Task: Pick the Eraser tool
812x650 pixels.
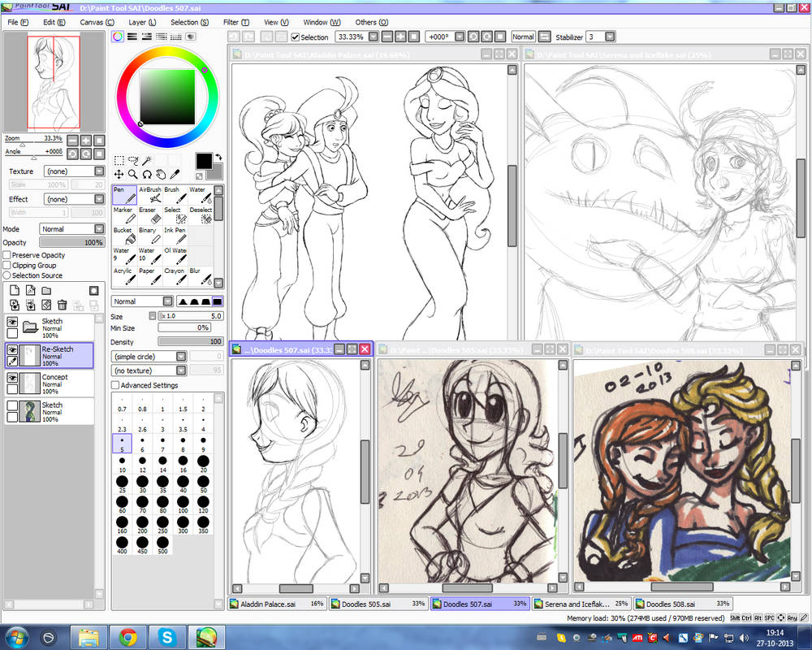Action: click(149, 215)
